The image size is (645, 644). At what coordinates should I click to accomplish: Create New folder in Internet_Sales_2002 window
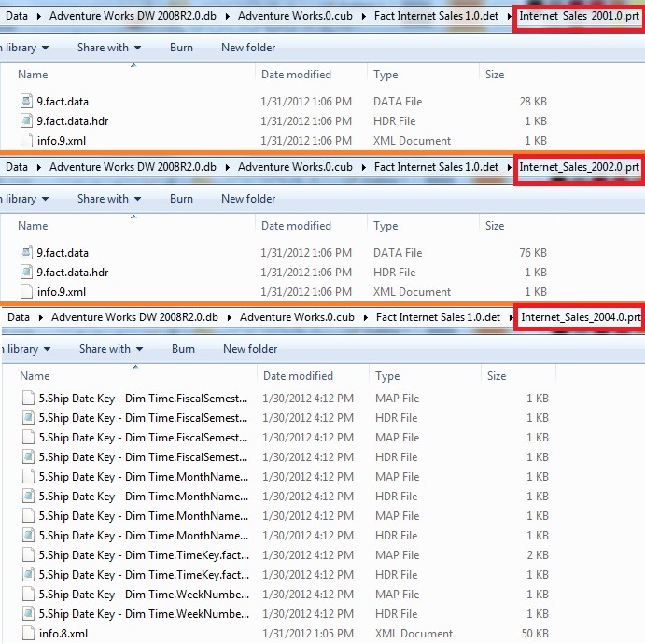coord(248,199)
